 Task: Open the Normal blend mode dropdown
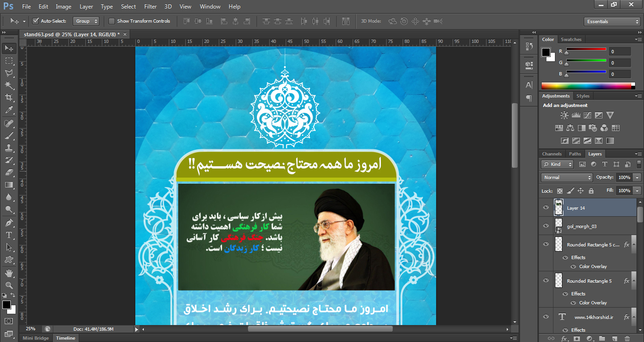coord(567,178)
